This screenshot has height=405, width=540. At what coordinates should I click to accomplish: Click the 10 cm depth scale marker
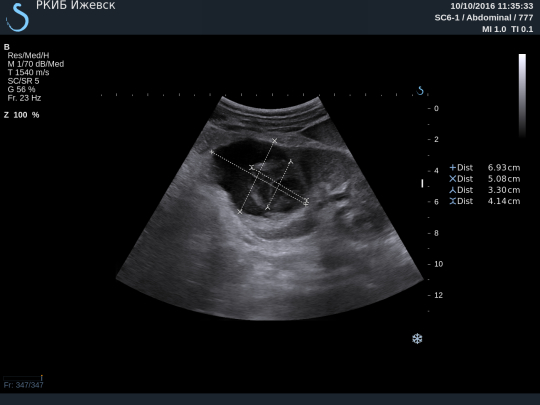[x=438, y=264]
